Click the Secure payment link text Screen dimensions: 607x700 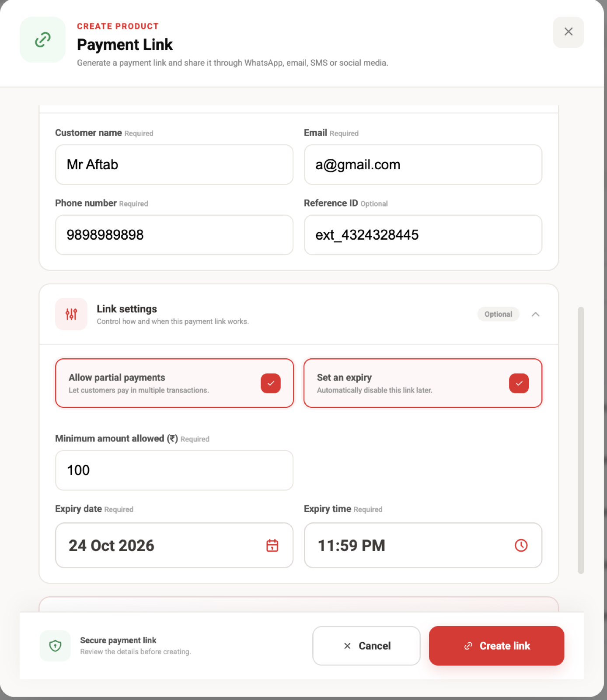(x=118, y=640)
